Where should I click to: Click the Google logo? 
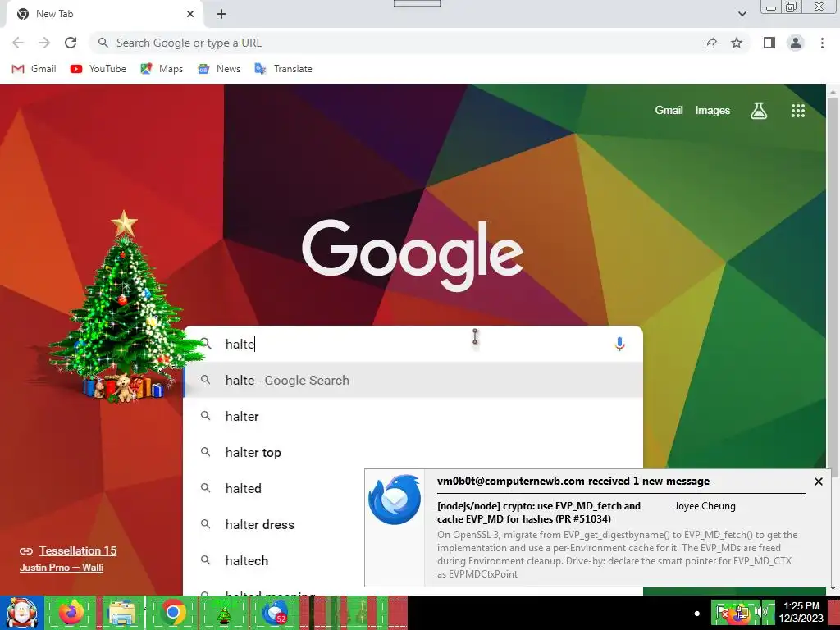413,255
